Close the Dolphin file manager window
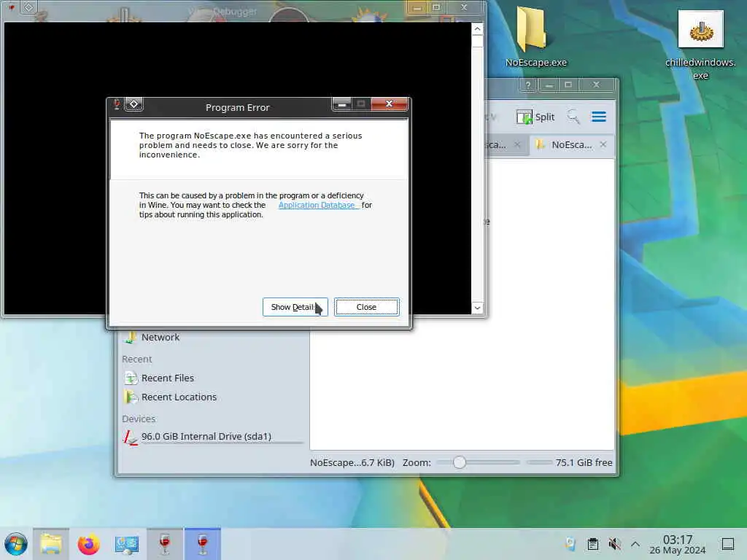The width and height of the screenshot is (747, 560). coord(596,85)
